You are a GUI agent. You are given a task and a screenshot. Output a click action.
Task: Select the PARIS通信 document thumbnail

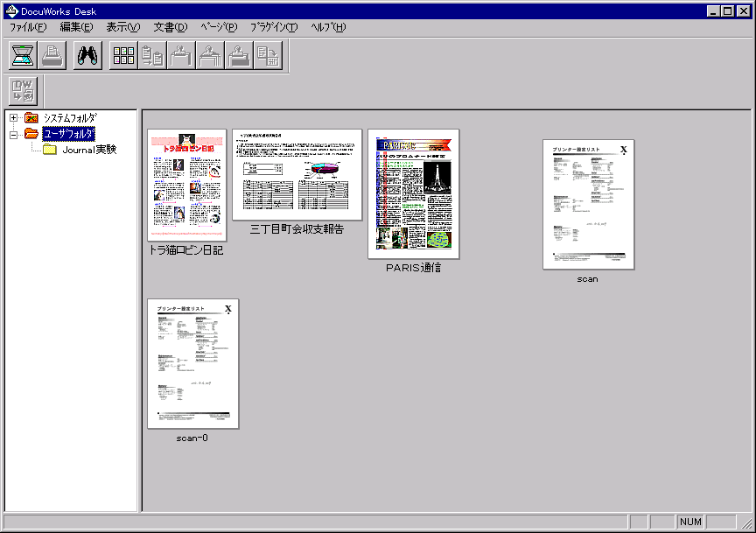coord(413,193)
